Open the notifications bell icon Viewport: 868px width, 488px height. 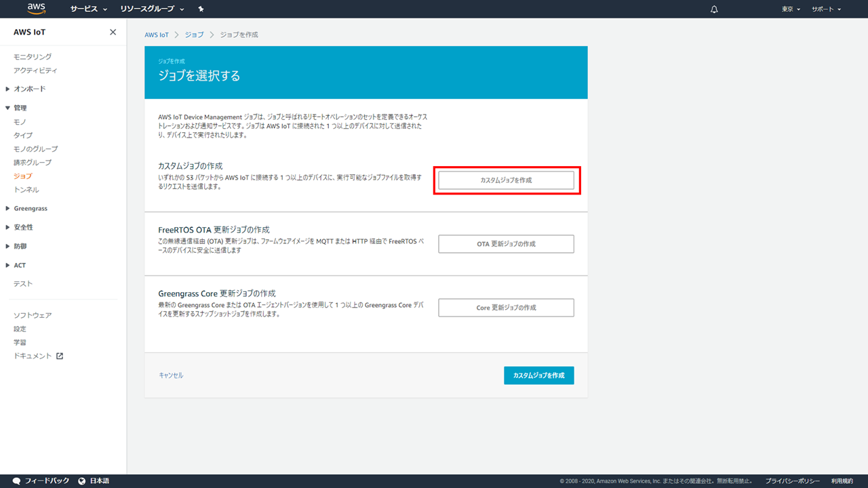[x=714, y=9]
